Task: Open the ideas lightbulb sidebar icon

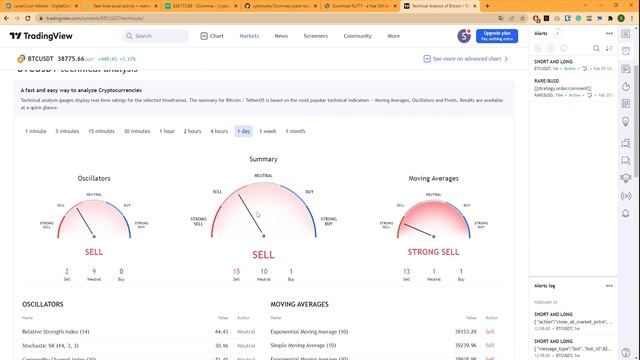Action: (625, 121)
